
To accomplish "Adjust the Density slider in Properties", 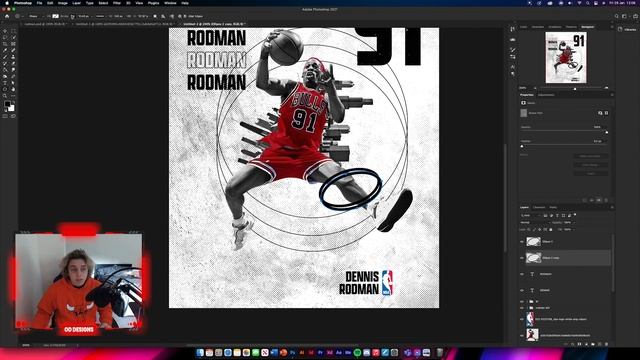I will click(564, 132).
